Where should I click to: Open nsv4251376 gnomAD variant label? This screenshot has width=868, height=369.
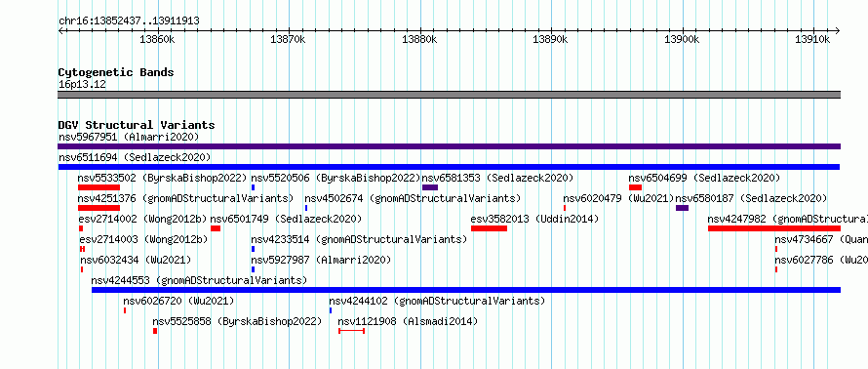185,198
